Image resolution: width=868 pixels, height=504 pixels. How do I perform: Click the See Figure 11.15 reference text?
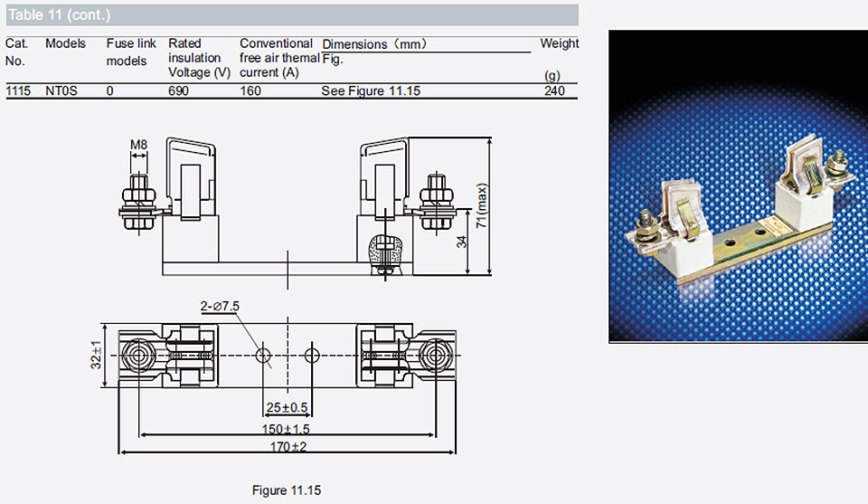tap(371, 90)
